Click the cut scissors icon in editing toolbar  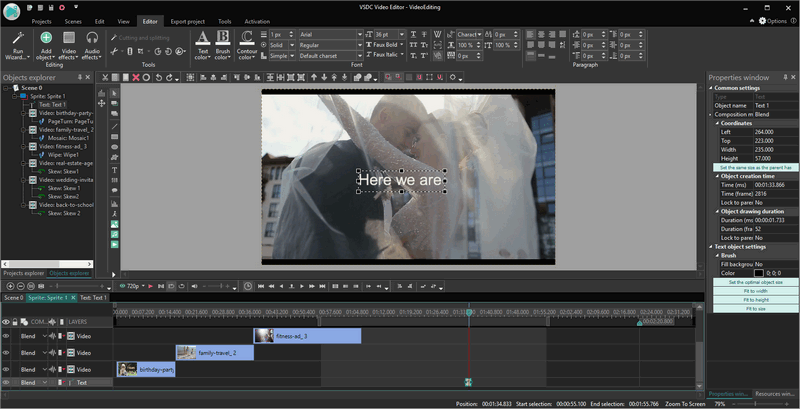pos(105,78)
